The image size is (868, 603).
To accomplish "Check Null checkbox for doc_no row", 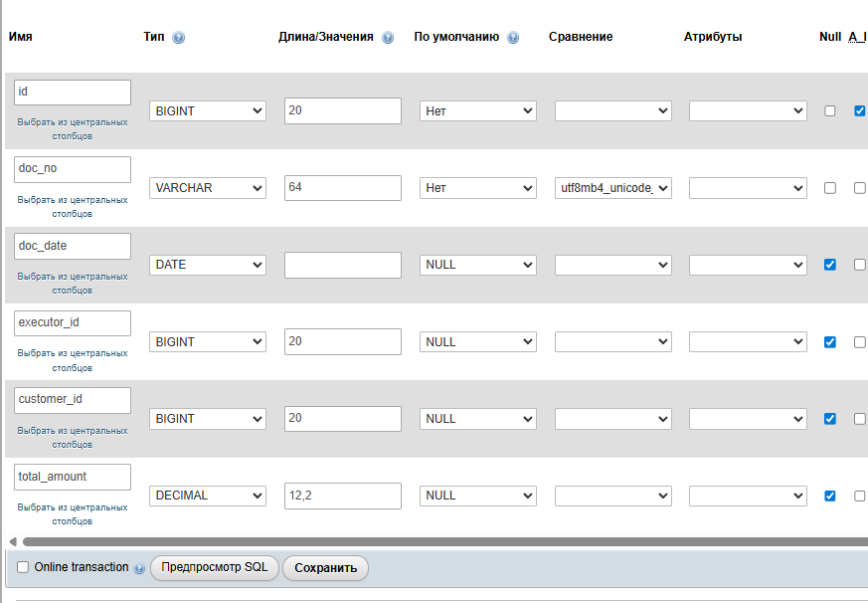I will click(830, 188).
